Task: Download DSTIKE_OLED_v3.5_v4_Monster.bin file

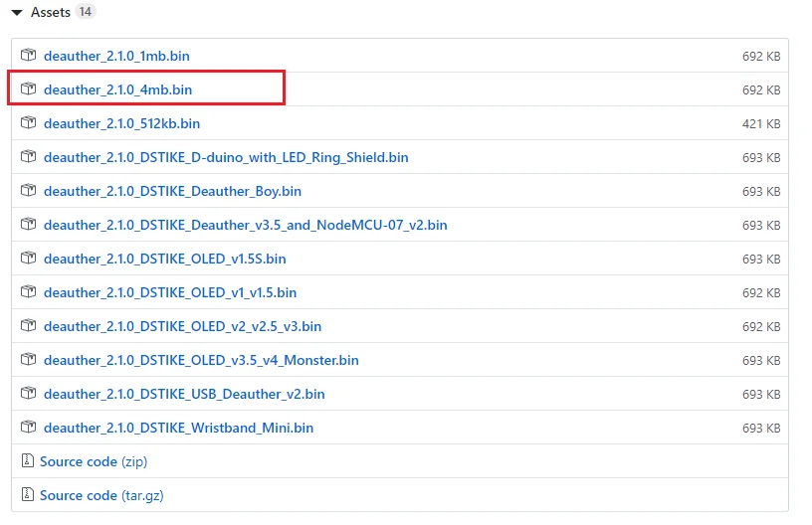Action: pos(201,360)
